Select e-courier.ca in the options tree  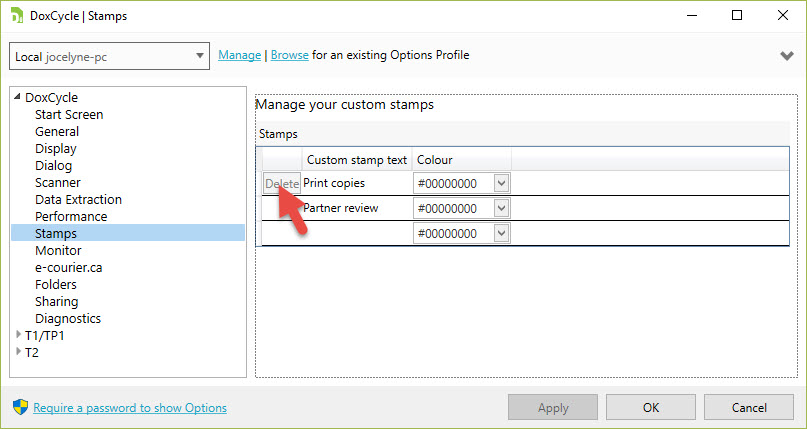pos(68,267)
